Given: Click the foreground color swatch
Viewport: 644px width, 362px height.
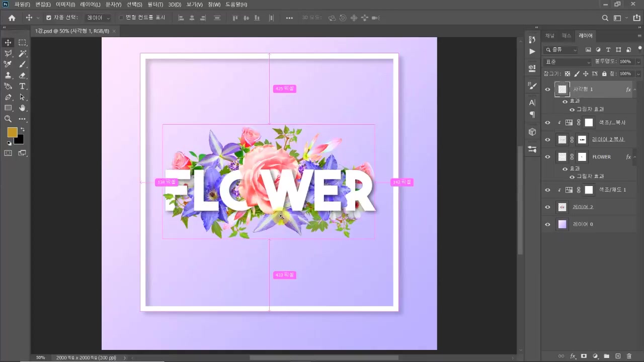Looking at the screenshot, I should (12, 132).
